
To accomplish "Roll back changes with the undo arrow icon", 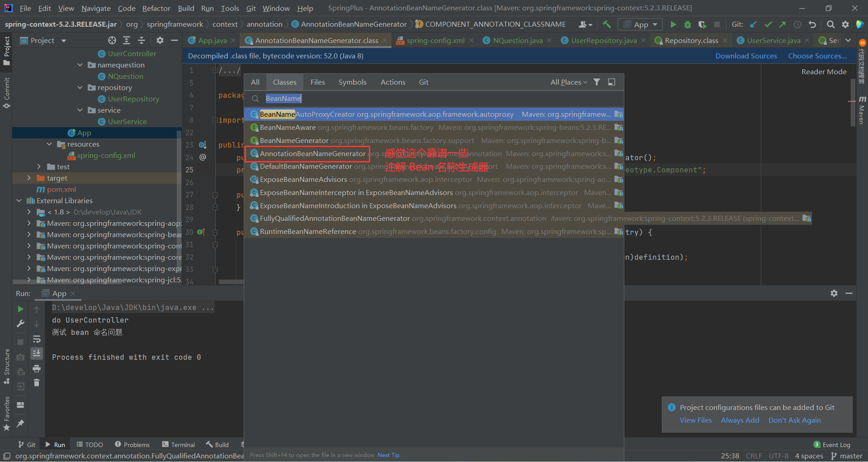I will (812, 24).
